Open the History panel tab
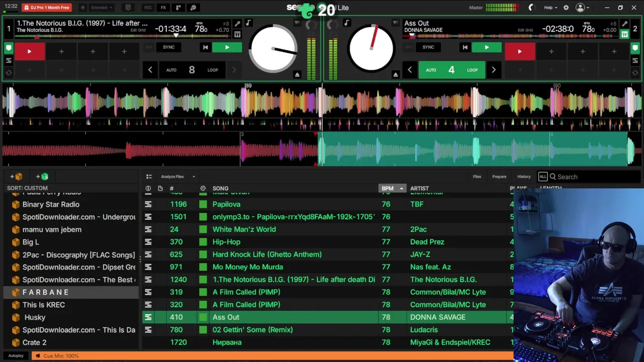644x362 pixels. point(524,176)
